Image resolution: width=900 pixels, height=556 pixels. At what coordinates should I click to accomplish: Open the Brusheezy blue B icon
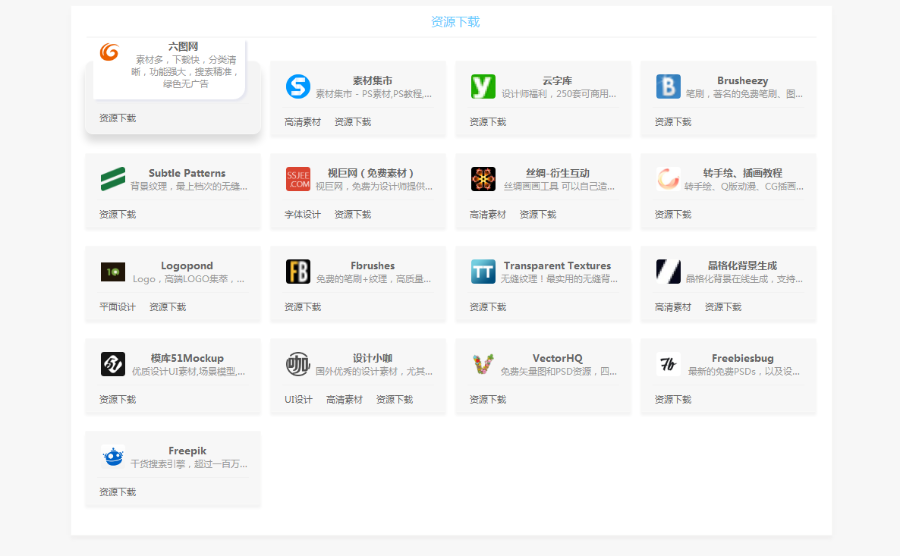(668, 87)
